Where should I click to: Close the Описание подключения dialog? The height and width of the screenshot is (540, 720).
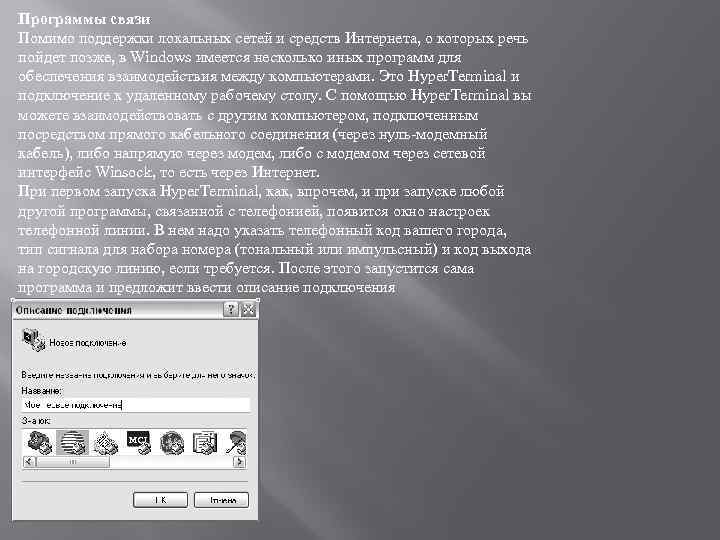[x=248, y=310]
